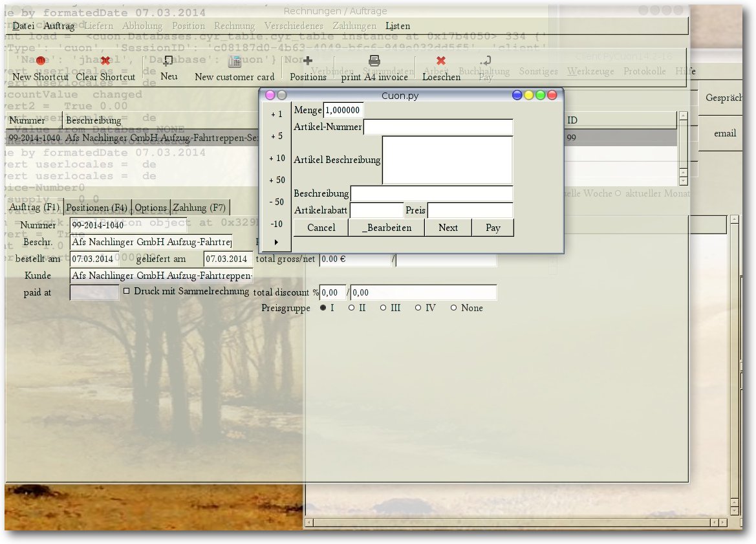Click Pay in Cuon.py dialog

pyautogui.click(x=493, y=228)
